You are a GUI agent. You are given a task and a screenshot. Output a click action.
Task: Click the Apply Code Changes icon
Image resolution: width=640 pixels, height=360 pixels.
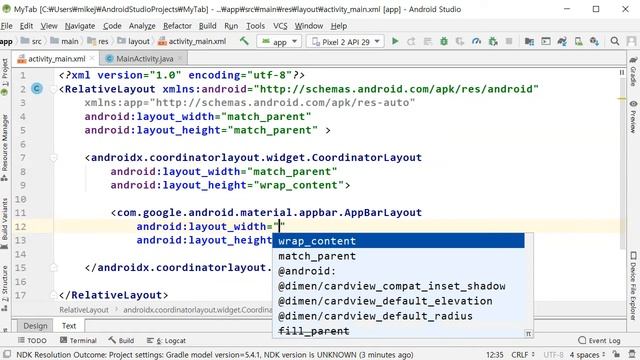(427, 41)
